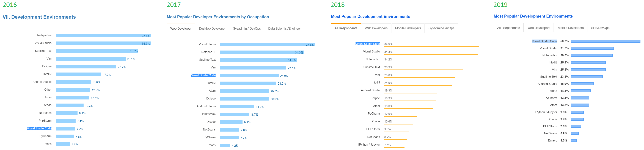The height and width of the screenshot is (150, 644).
Task: Select All Respondents tab in 2019 chart
Action: coord(508,28)
